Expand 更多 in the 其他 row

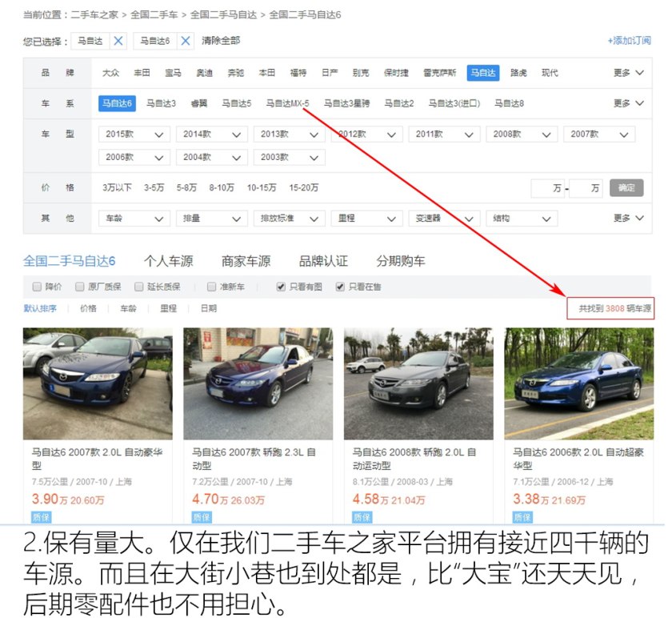[628, 219]
